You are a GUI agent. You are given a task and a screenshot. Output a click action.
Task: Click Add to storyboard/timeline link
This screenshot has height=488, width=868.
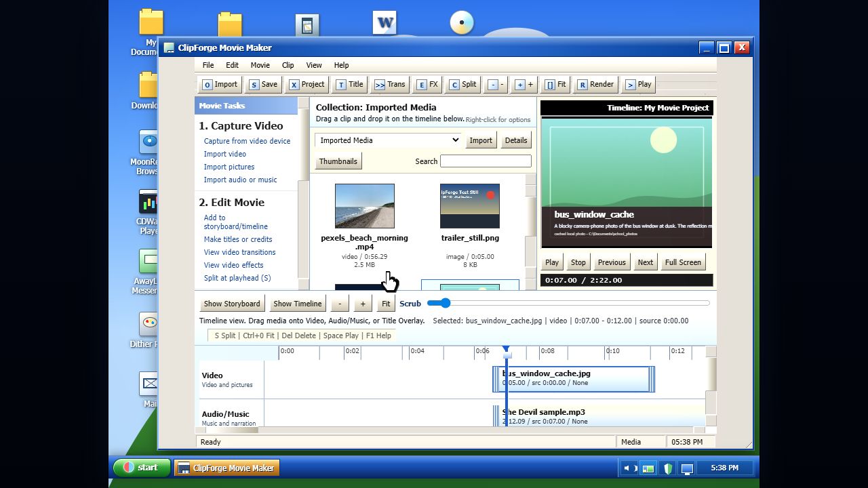[x=235, y=222]
